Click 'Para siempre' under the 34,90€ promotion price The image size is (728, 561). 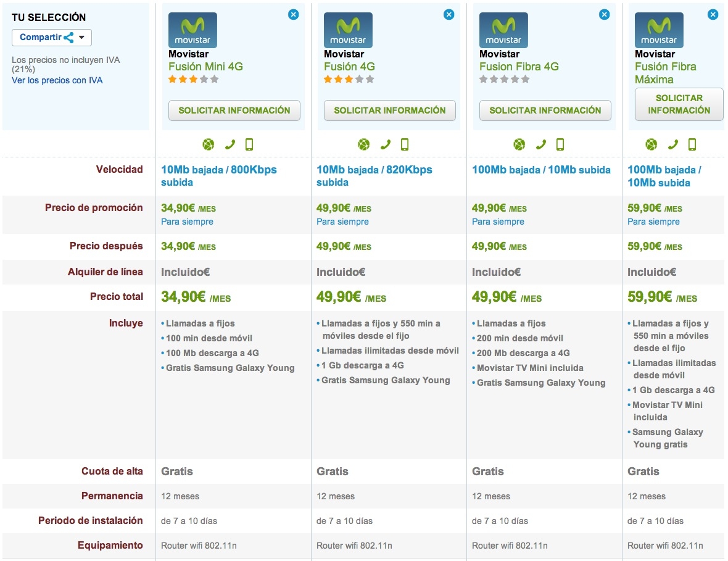pos(187,222)
